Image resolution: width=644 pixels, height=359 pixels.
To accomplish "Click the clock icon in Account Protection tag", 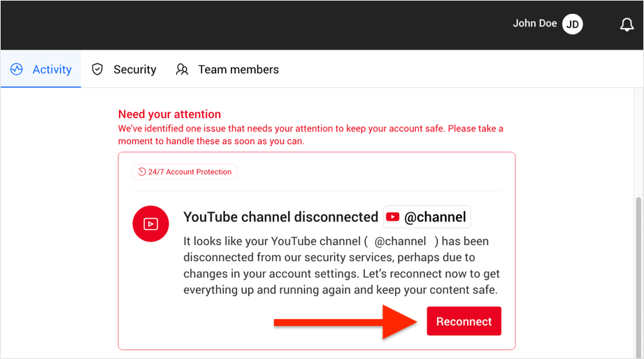I will click(x=142, y=172).
